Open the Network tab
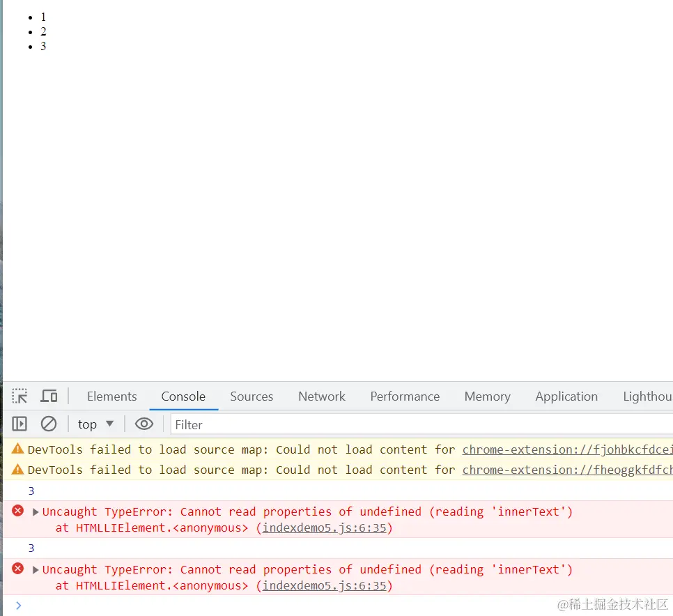This screenshot has height=616, width=673. pos(321,396)
